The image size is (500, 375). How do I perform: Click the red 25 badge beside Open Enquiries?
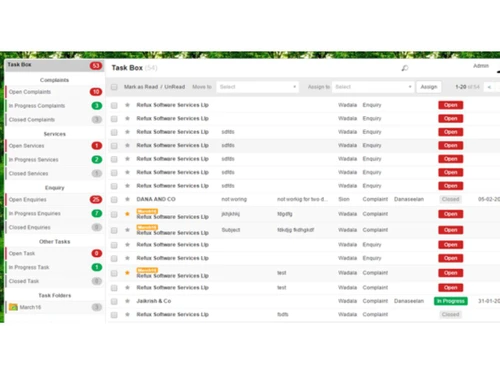pyautogui.click(x=96, y=199)
